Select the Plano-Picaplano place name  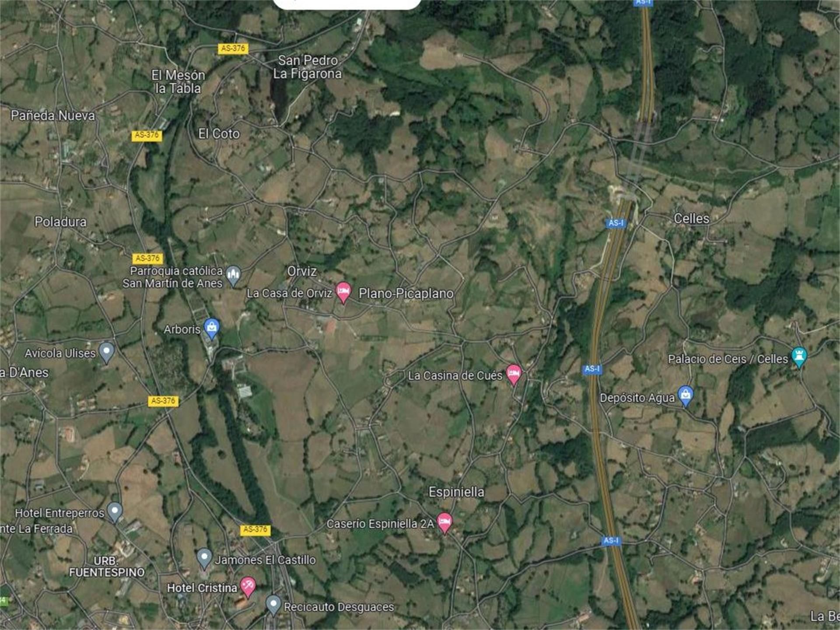pyautogui.click(x=406, y=293)
